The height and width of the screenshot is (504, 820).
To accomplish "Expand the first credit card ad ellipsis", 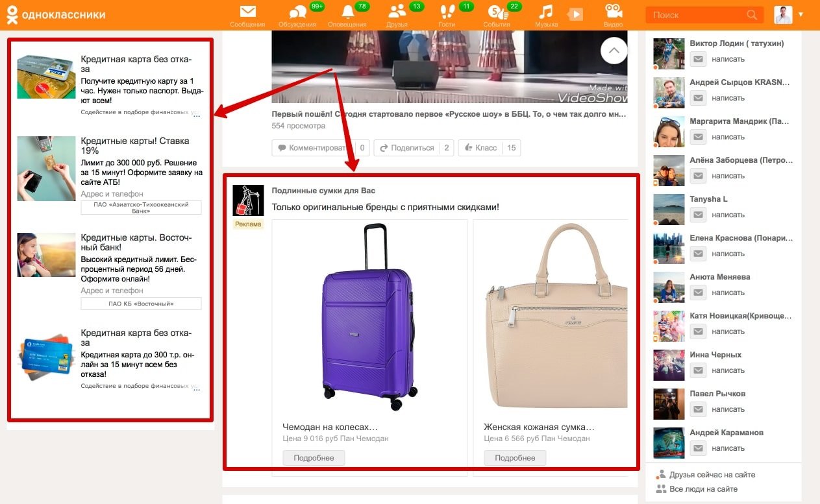I will coord(197,117).
